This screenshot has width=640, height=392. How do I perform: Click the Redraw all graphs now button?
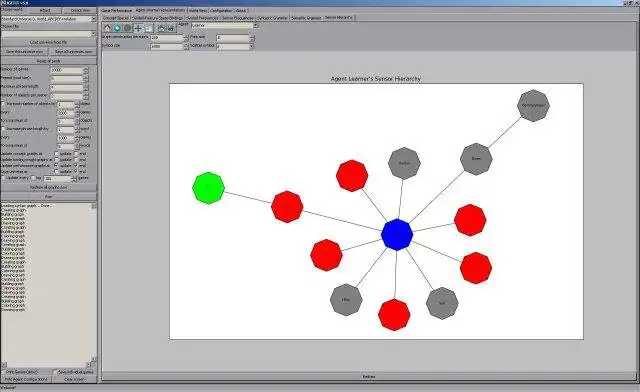tap(49, 187)
